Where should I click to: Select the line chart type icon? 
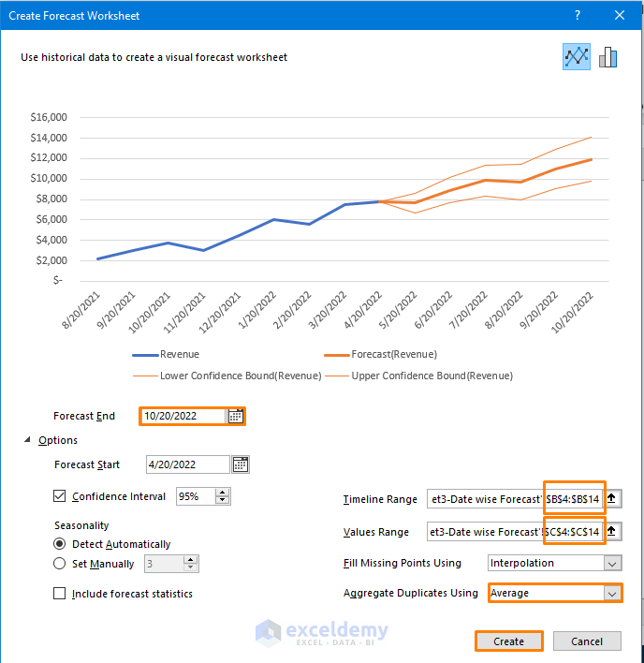pos(577,57)
